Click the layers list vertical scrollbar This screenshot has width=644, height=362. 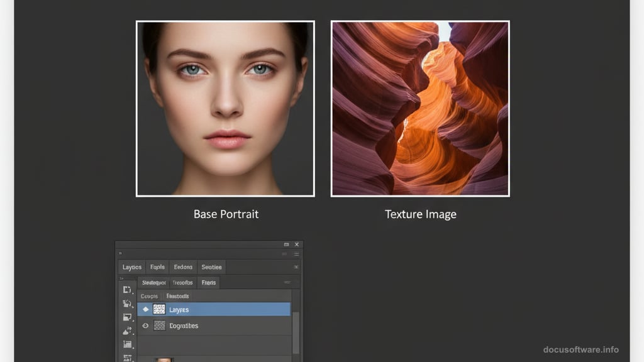pyautogui.click(x=296, y=333)
